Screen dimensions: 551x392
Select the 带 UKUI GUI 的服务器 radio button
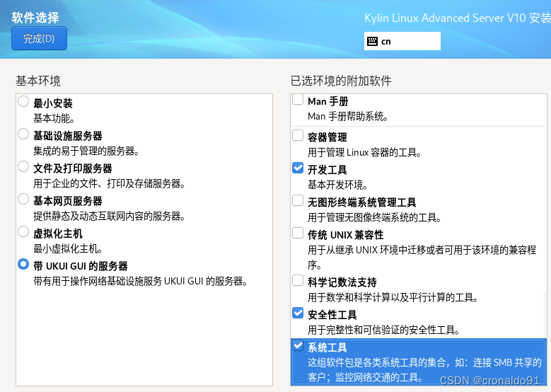23,264
